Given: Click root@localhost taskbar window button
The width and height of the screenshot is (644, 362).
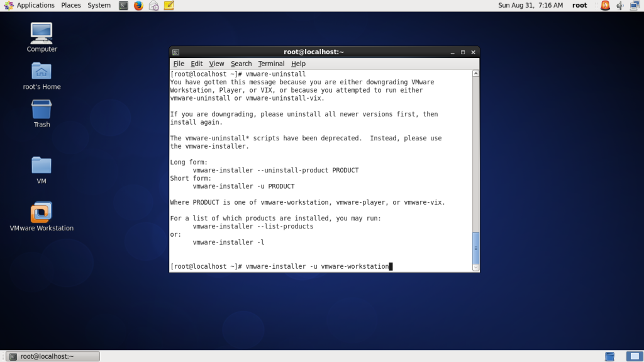Looking at the screenshot, I should 53,356.
